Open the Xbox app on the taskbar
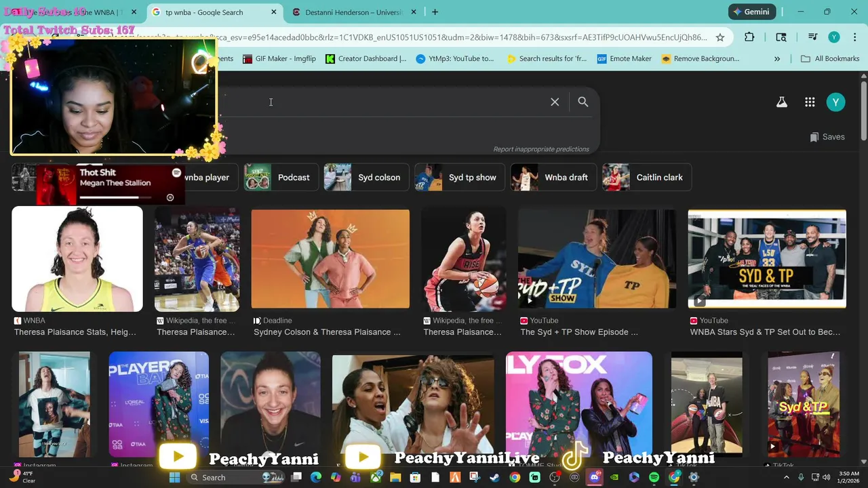868x488 pixels. [376, 477]
